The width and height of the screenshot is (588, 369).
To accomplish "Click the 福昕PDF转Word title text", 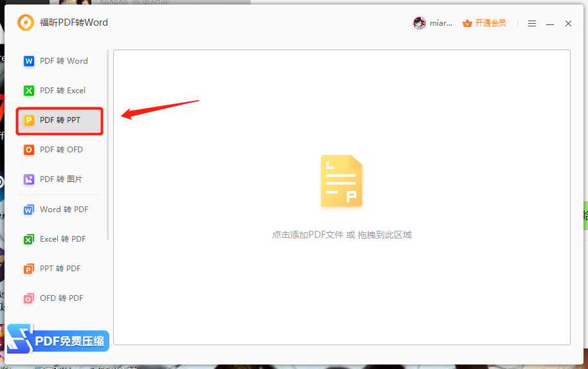I will (74, 23).
